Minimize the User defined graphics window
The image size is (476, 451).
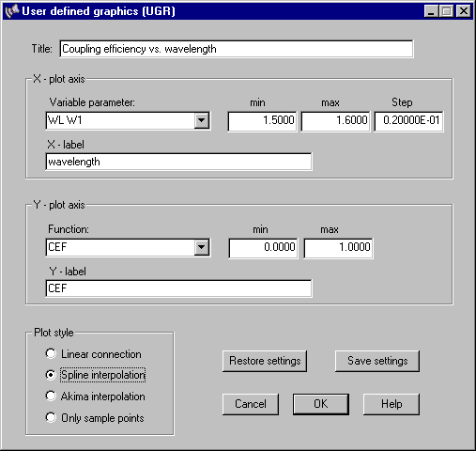click(x=431, y=11)
